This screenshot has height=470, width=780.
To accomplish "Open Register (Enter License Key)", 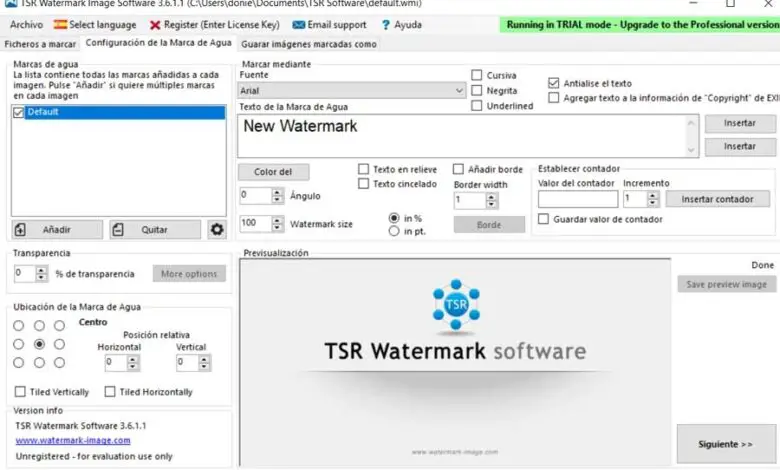I will 221,25.
